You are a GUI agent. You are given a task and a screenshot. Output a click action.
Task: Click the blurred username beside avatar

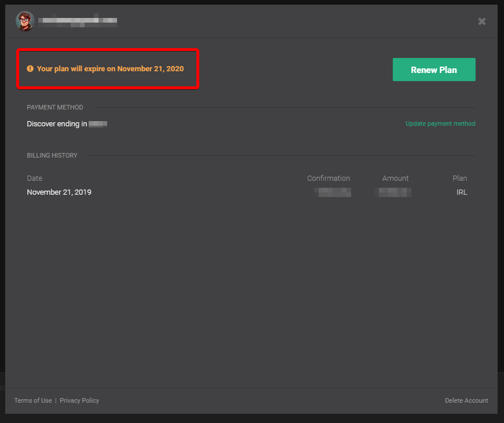point(78,21)
